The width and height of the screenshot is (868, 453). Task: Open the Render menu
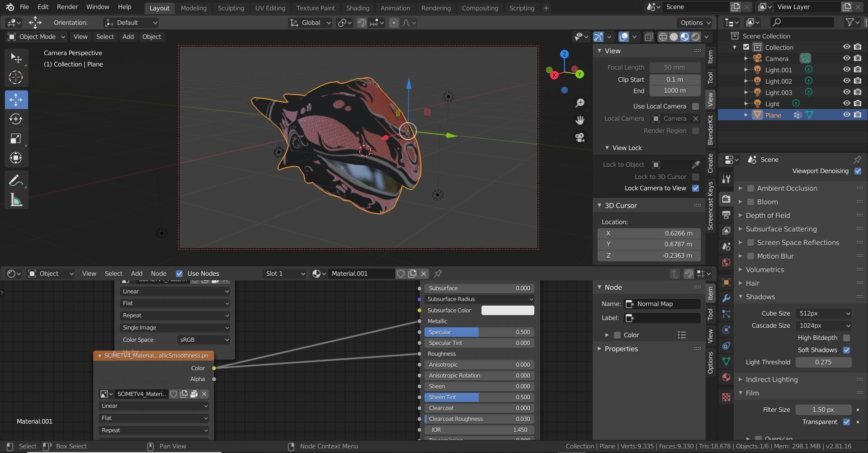click(67, 7)
